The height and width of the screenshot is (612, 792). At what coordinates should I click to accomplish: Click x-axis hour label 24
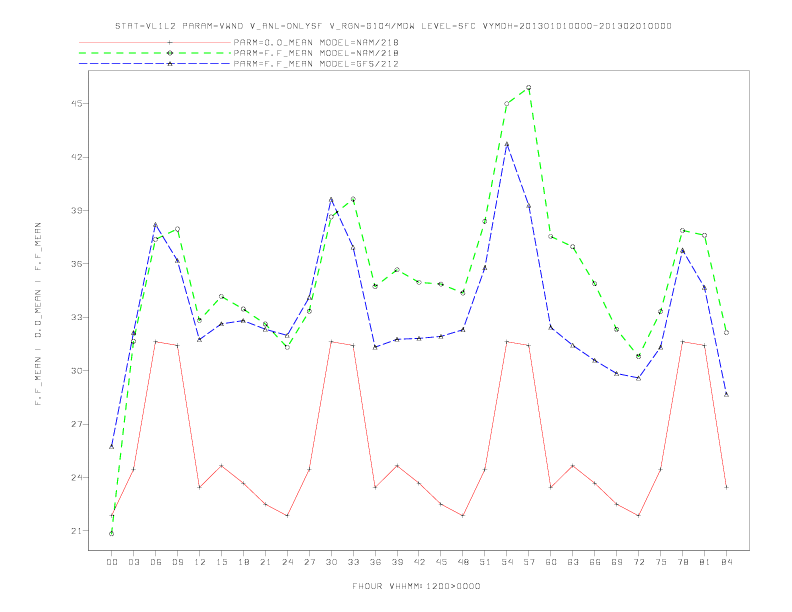point(287,562)
